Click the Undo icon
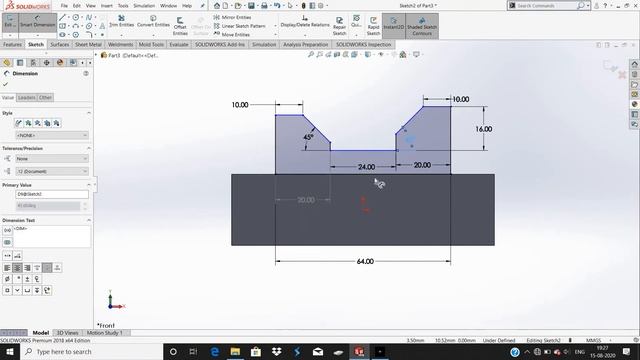This screenshot has width=640, height=360. (x=277, y=6)
